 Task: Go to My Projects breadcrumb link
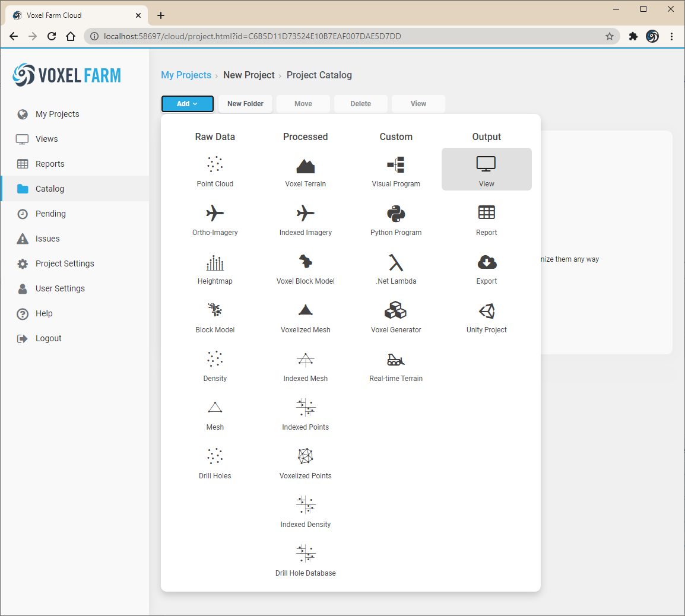(186, 75)
